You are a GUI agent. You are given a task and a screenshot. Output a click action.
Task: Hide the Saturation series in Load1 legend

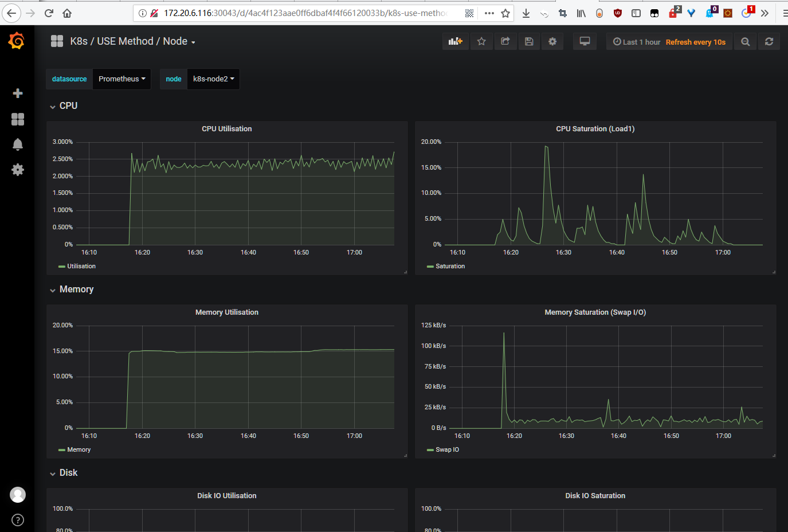[x=449, y=266]
